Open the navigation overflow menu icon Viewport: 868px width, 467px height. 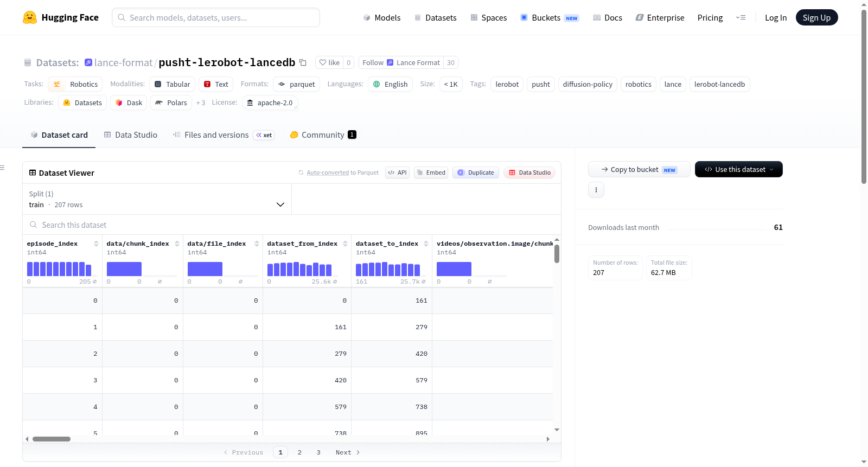pyautogui.click(x=741, y=17)
